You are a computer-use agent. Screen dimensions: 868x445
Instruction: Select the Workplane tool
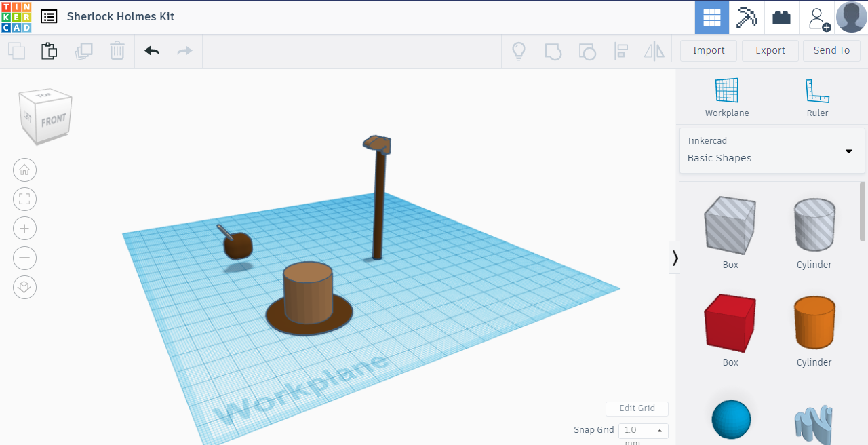point(727,98)
